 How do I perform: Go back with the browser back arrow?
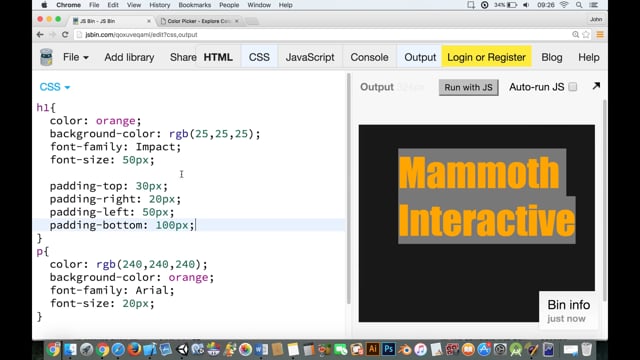click(x=40, y=35)
